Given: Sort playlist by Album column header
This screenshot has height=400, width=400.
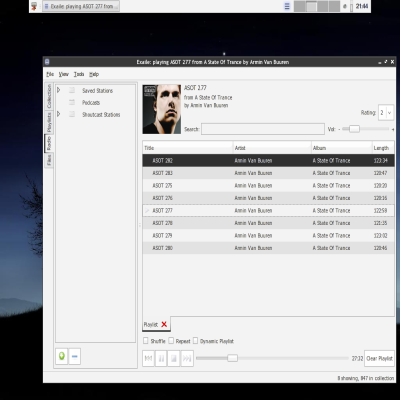Looking at the screenshot, I should (342, 148).
